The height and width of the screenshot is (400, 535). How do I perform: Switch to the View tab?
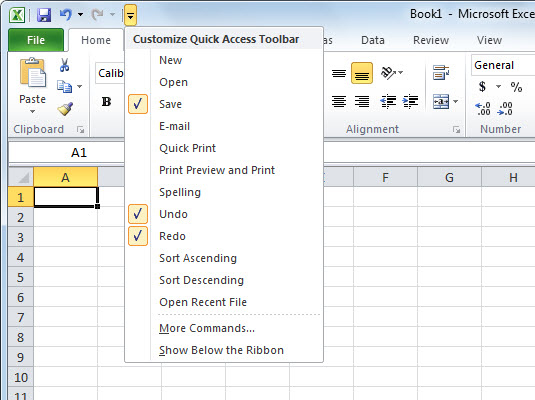[x=489, y=40]
